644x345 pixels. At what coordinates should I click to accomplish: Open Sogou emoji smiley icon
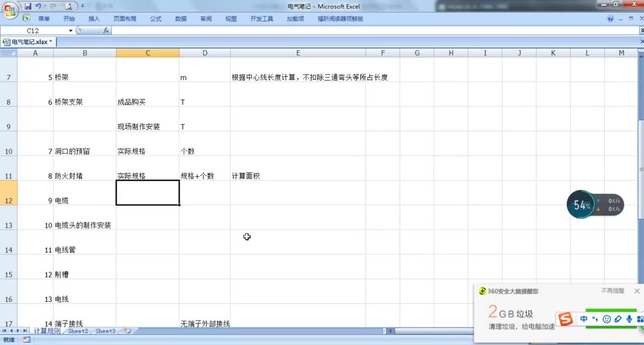[x=607, y=319]
